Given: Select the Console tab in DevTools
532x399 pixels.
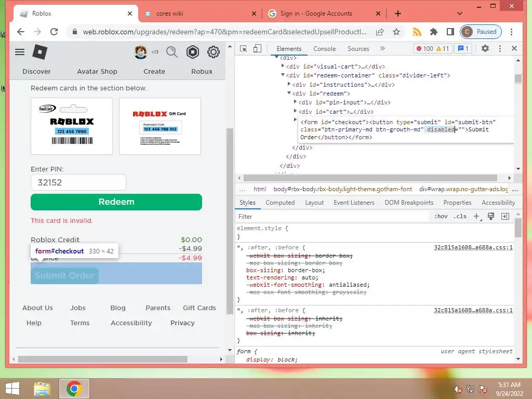Looking at the screenshot, I should (324, 48).
